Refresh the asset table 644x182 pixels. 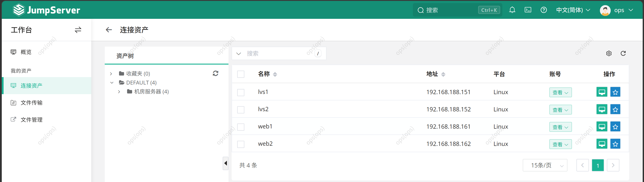pyautogui.click(x=623, y=53)
